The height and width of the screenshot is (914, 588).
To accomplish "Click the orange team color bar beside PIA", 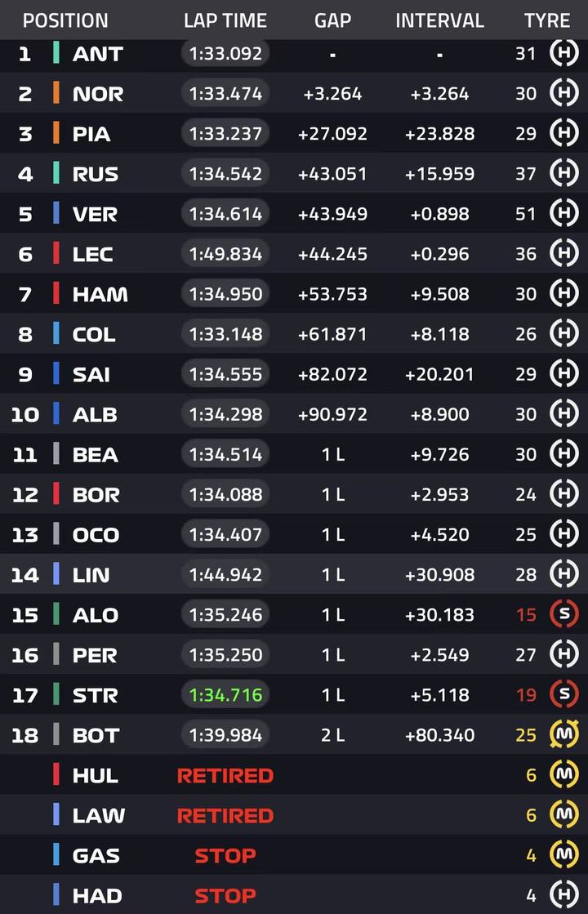I will [x=56, y=133].
